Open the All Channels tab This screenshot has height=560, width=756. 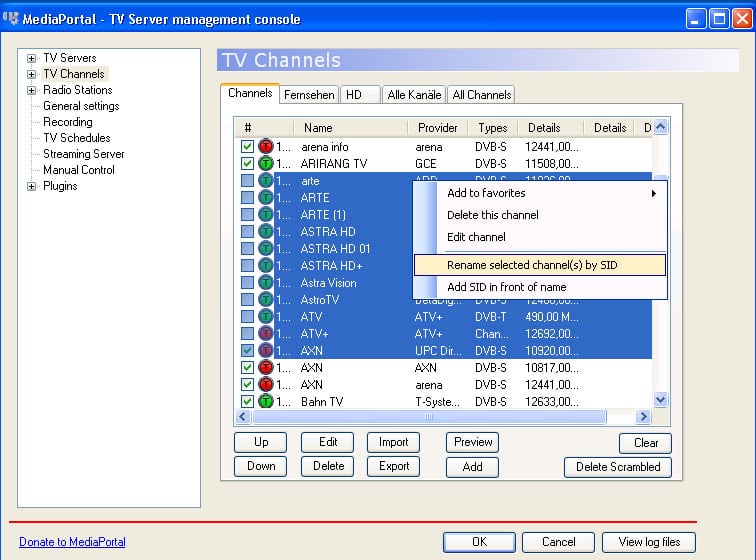pyautogui.click(x=481, y=95)
